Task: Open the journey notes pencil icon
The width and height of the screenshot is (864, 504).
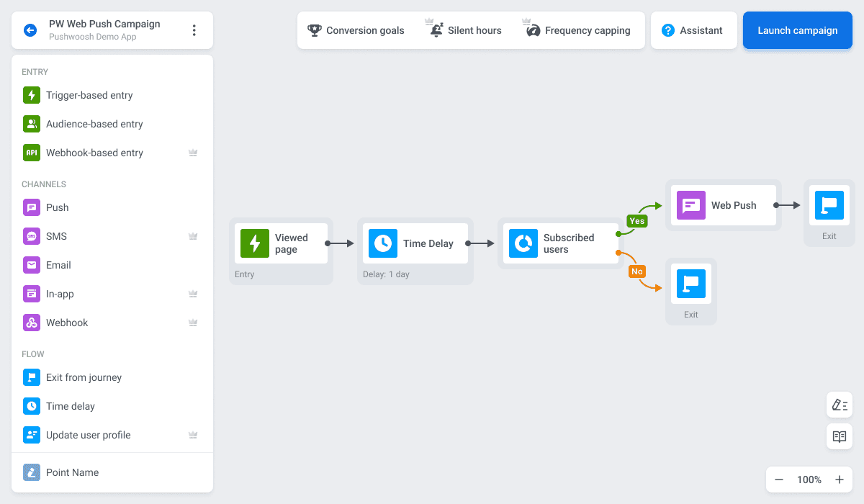Action: point(840,405)
